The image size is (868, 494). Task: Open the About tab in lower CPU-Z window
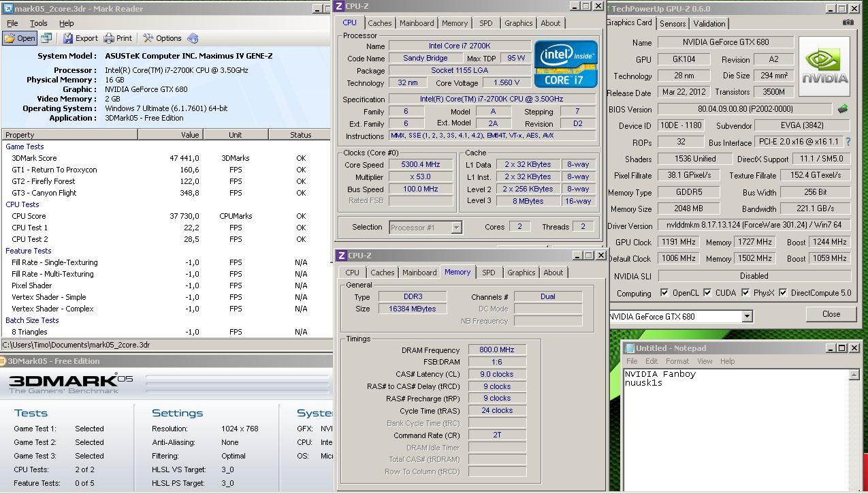click(x=553, y=273)
